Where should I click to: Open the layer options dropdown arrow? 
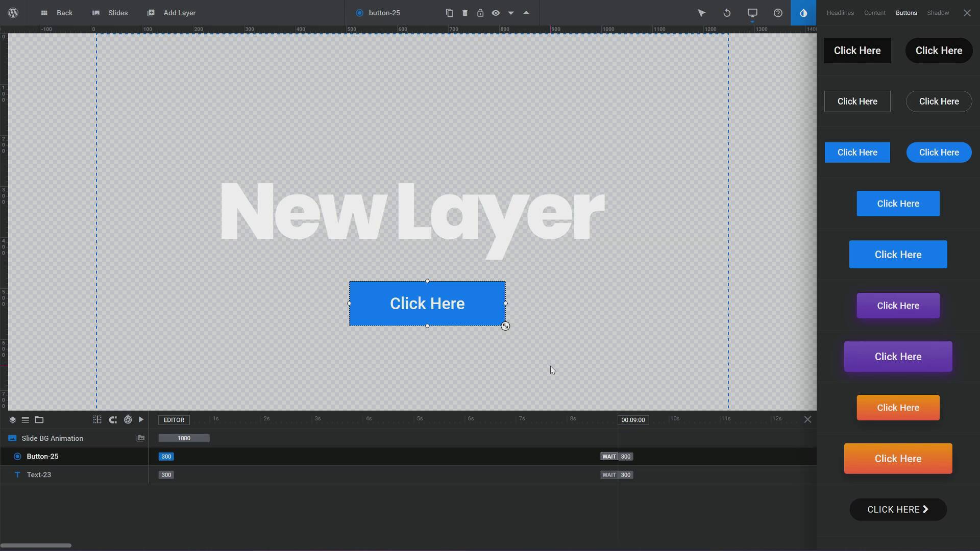(511, 13)
